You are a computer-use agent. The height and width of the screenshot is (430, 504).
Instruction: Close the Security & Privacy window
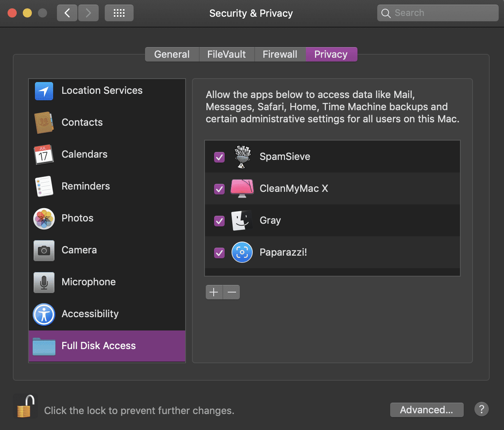tap(12, 13)
